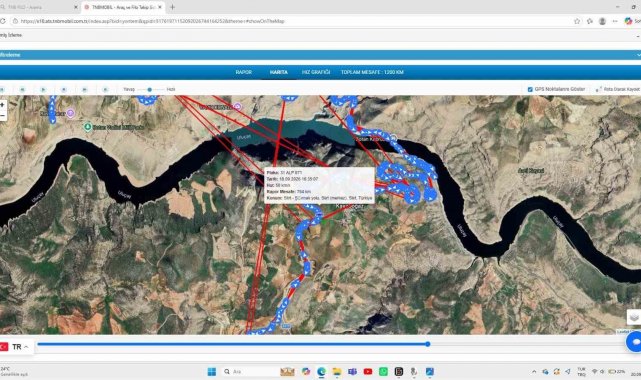Fast-forward the route playback
This screenshot has height=380, width=641.
[85, 89]
